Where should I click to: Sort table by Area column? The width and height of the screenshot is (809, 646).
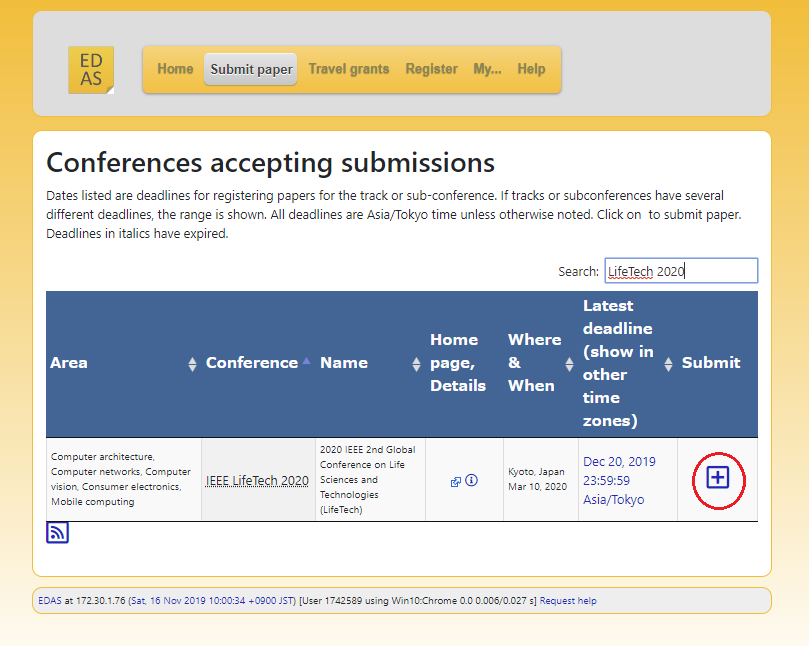(192, 364)
